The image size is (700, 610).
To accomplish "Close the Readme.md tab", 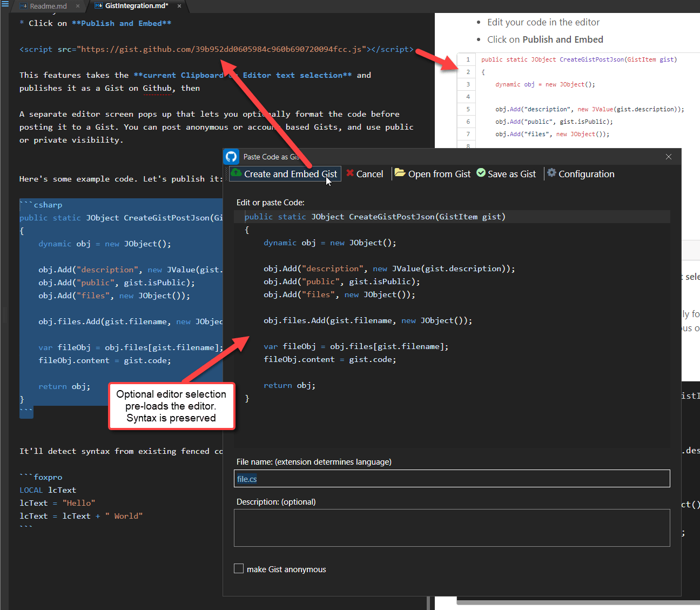I will tap(78, 6).
